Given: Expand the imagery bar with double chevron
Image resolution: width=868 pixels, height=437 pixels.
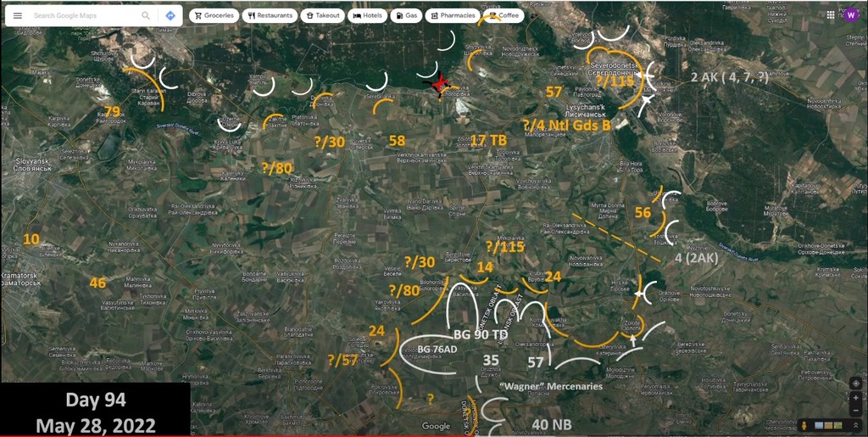Looking at the screenshot, I should 856,425.
